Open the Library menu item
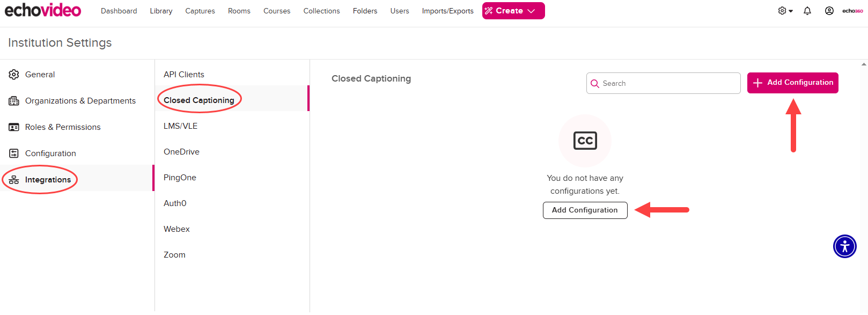The height and width of the screenshot is (315, 868). tap(161, 11)
